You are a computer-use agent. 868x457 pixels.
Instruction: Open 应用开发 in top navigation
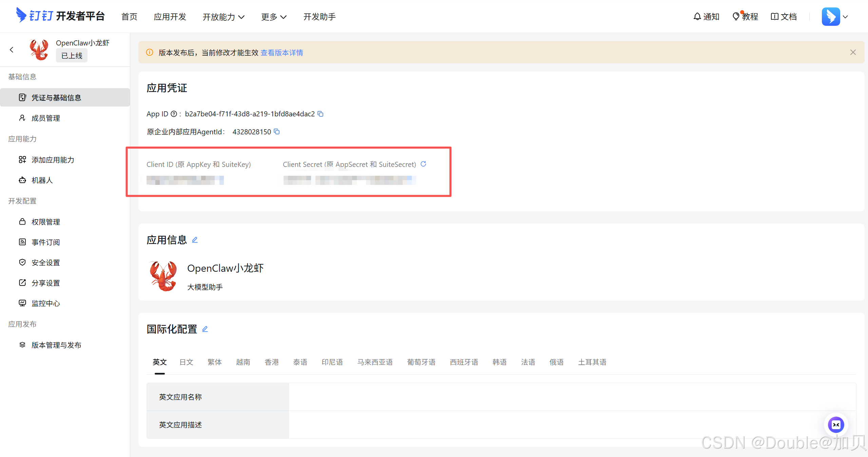coord(170,17)
